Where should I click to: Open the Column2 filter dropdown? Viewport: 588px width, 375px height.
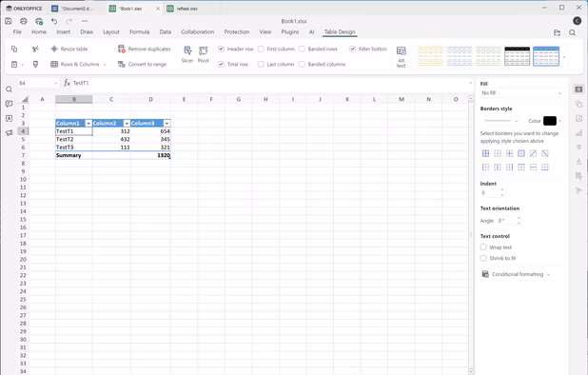(127, 124)
